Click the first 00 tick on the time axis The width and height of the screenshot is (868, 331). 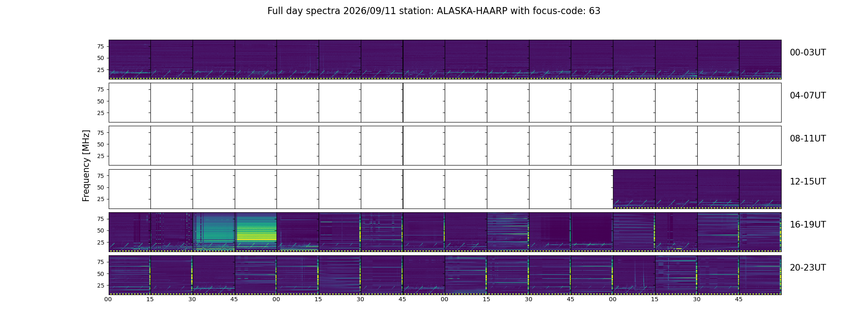click(108, 299)
